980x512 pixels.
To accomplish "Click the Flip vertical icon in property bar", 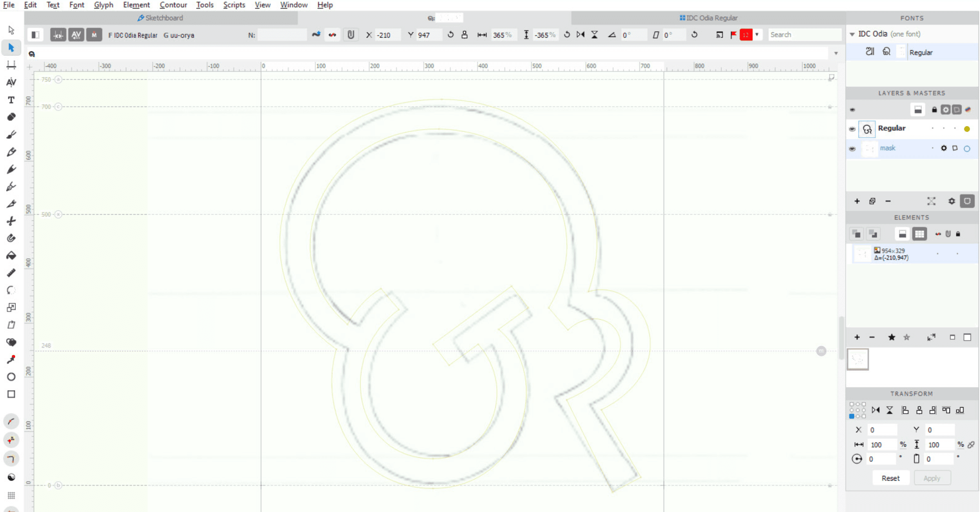I will (595, 35).
